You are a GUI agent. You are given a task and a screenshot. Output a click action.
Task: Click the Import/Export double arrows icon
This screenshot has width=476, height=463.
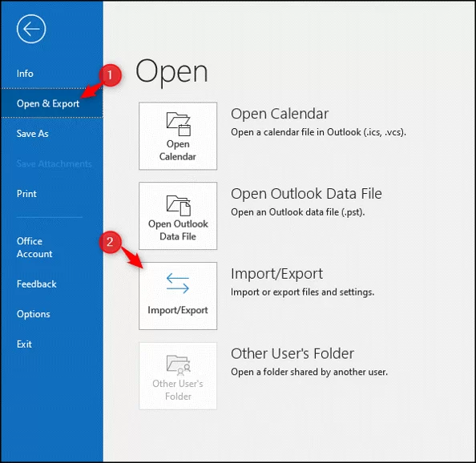178,284
